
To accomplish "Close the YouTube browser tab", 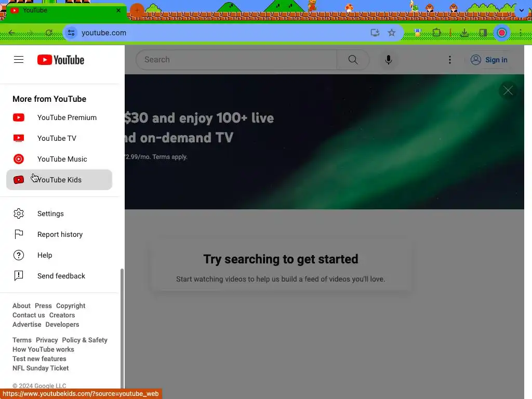I will tap(118, 10).
